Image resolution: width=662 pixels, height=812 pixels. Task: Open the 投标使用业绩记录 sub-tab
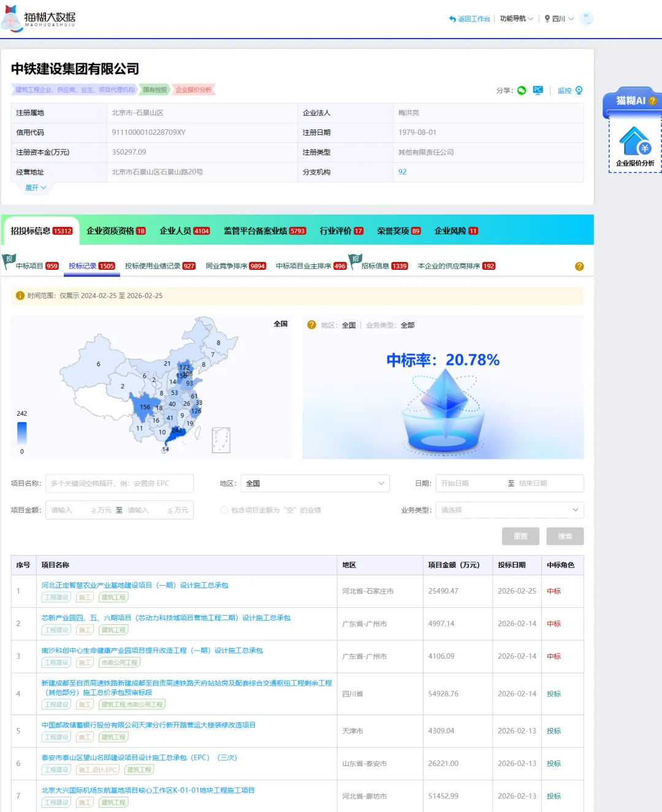[x=160, y=266]
